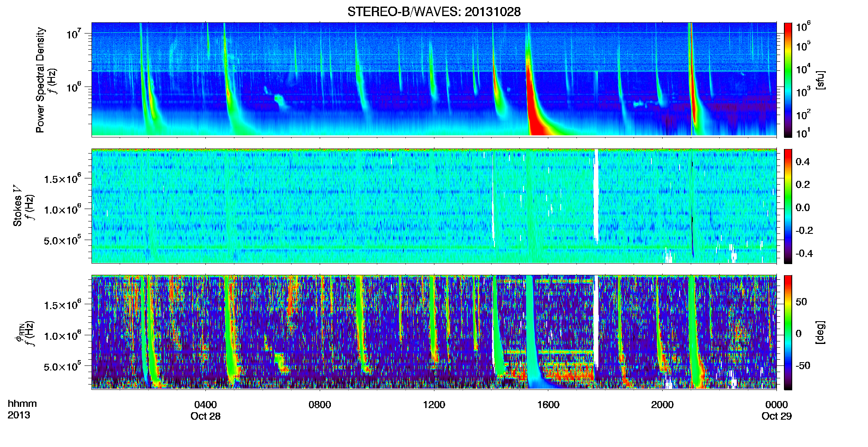Click the 0400 time tick label

click(205, 404)
